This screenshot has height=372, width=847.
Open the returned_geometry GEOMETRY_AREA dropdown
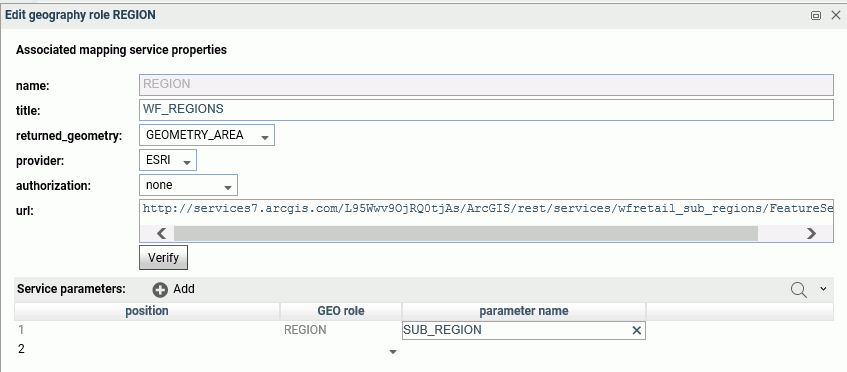coord(207,136)
